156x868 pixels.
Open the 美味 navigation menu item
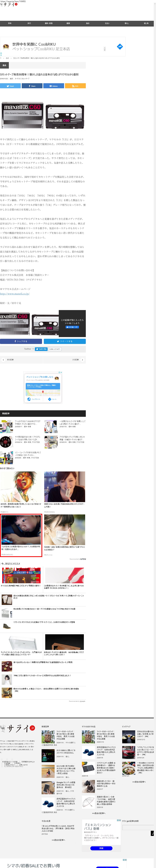10,23
